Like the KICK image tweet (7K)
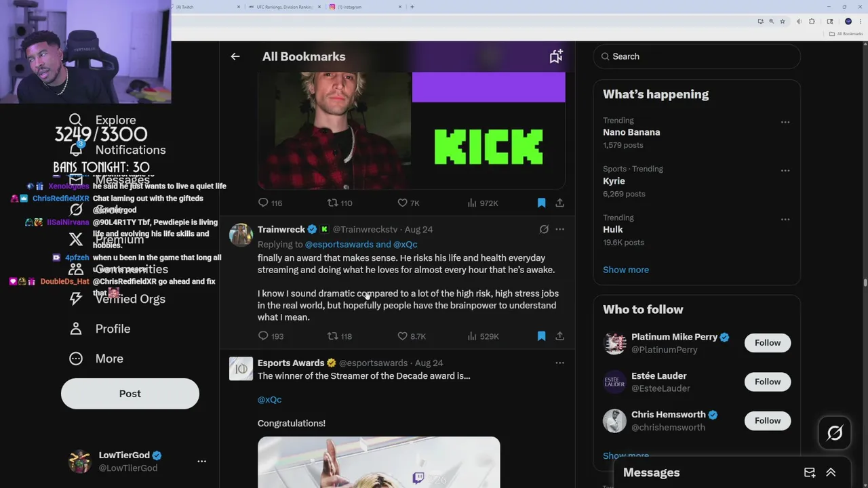868x488 pixels. tap(408, 203)
